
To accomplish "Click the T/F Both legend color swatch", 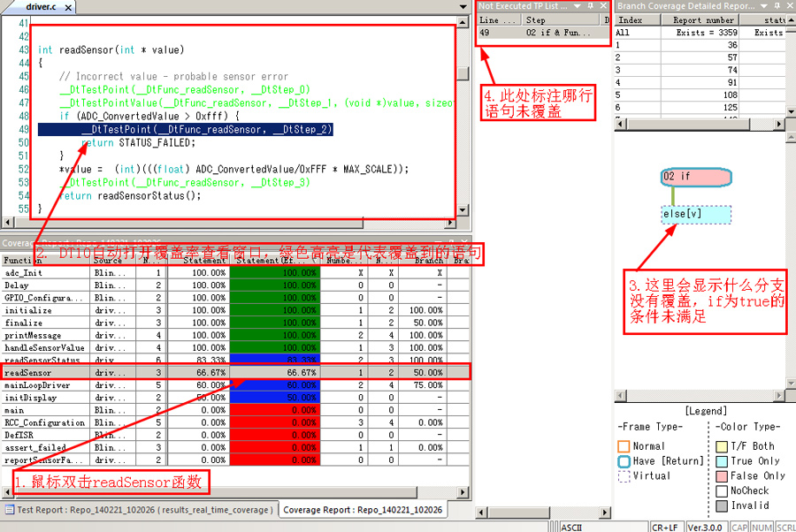I will click(722, 447).
